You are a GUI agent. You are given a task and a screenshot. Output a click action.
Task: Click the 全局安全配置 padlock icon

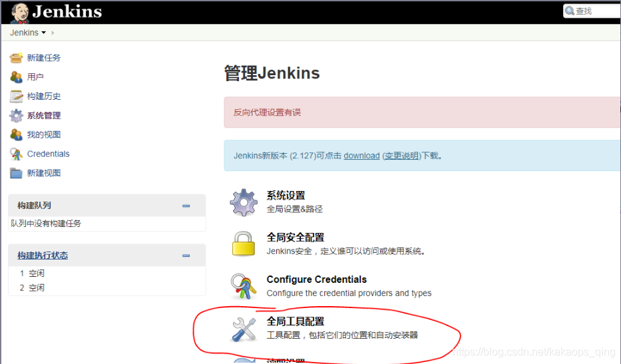243,244
